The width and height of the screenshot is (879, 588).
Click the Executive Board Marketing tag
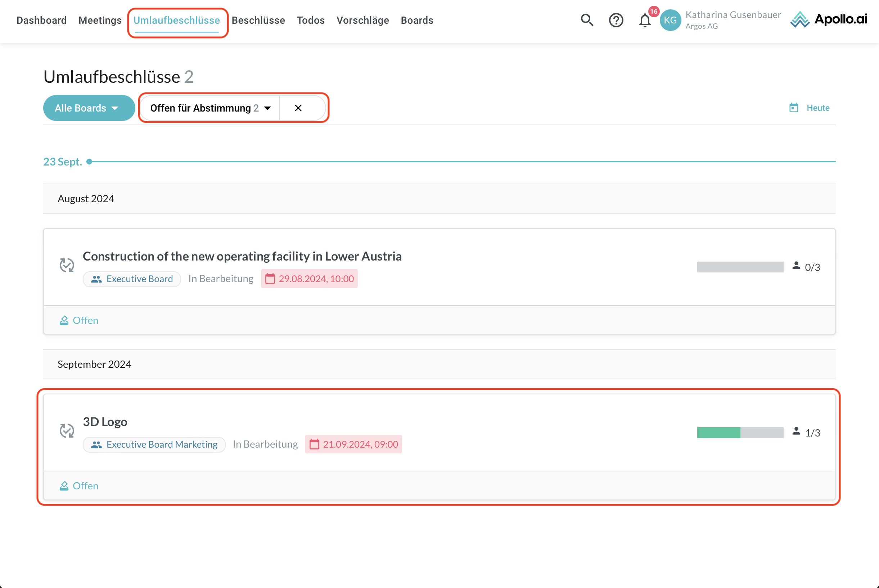[154, 444]
